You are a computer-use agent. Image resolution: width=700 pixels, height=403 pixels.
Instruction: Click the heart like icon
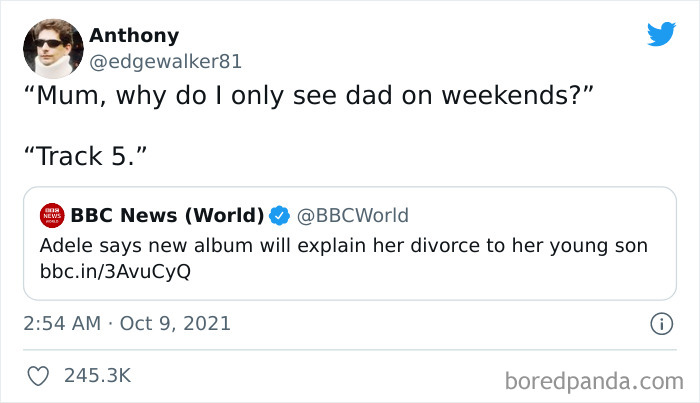point(37,376)
